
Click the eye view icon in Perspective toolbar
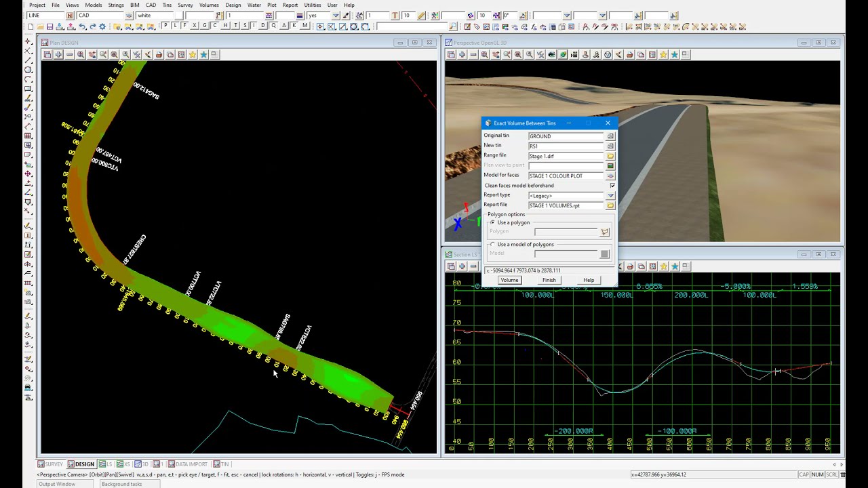551,54
